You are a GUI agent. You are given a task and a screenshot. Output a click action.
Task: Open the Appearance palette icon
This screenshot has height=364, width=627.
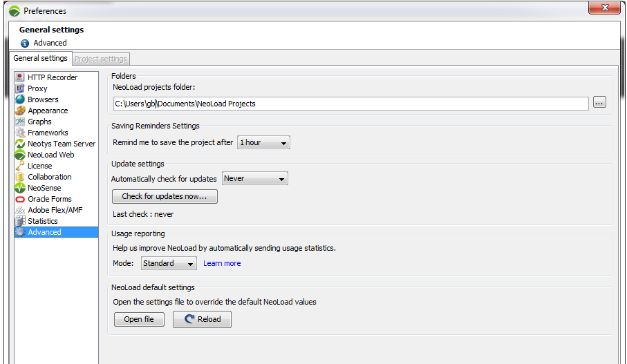point(21,111)
